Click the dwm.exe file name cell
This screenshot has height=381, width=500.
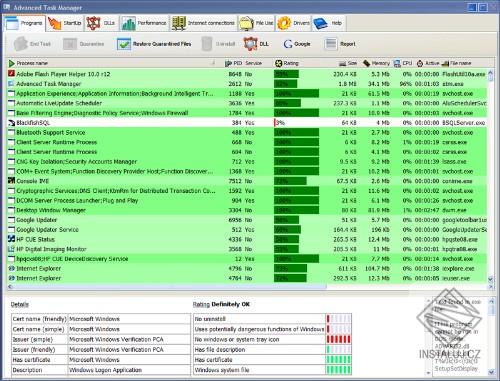(x=454, y=210)
